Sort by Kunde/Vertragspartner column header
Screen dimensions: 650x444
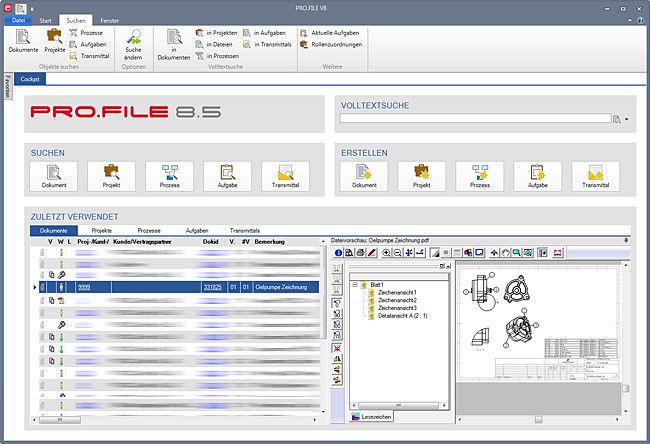click(142, 242)
